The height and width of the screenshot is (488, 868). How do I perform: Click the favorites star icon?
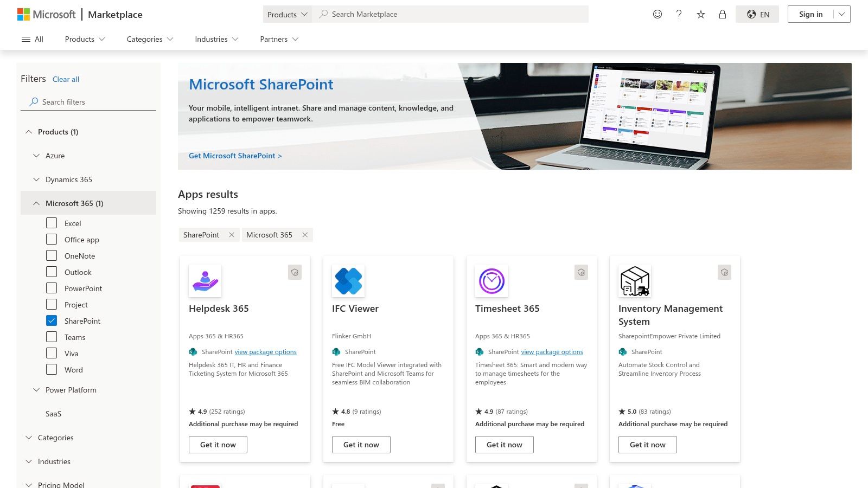point(700,14)
